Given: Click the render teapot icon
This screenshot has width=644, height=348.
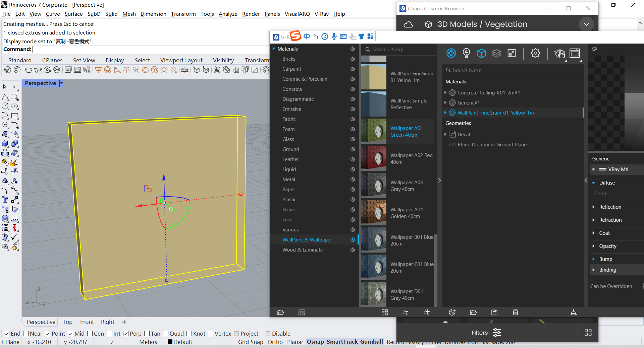Looking at the screenshot, I should [x=559, y=53].
